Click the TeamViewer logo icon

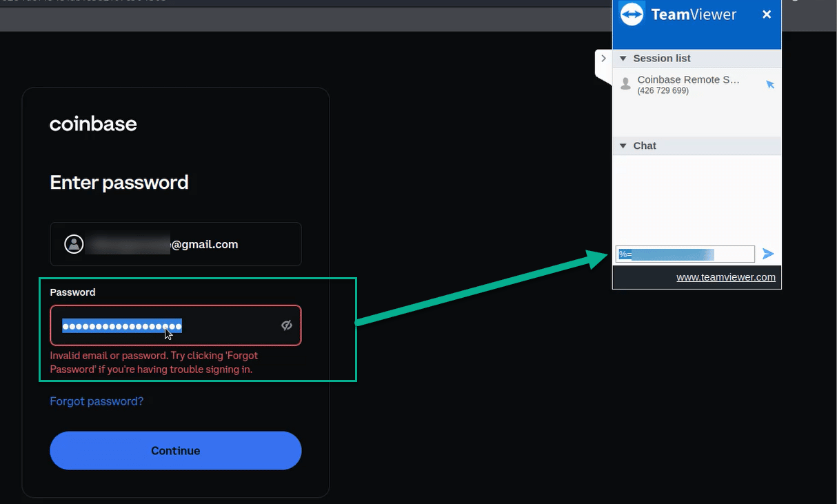pos(632,14)
